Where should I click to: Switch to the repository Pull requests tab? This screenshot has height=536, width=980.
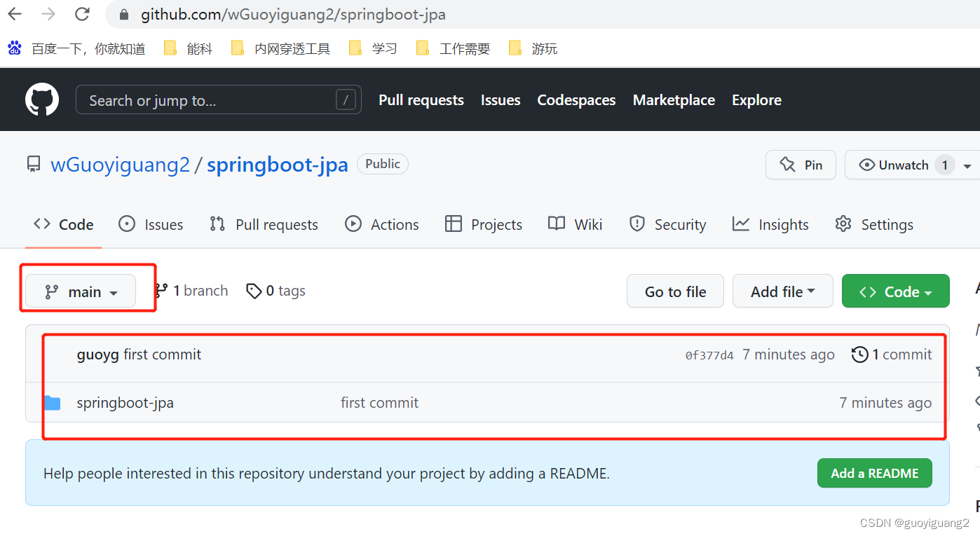(x=264, y=224)
